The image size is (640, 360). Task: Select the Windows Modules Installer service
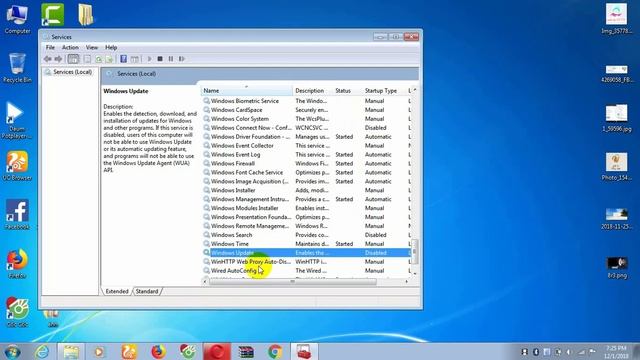coord(306,208)
